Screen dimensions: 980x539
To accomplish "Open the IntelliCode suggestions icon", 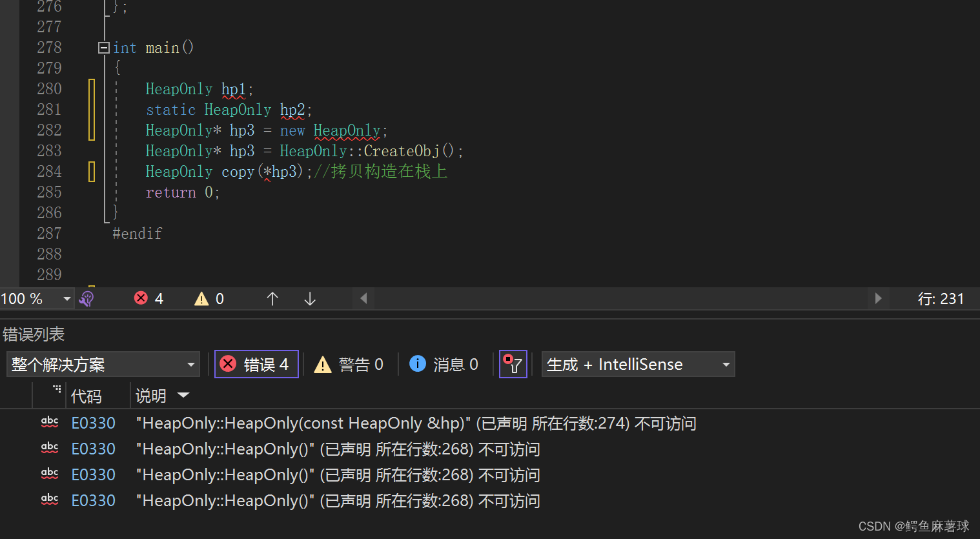I will (x=87, y=298).
